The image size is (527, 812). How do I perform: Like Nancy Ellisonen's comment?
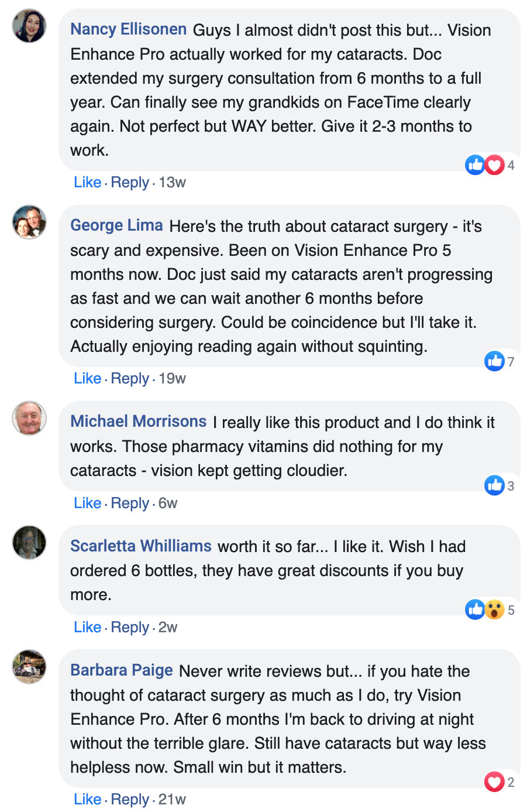(87, 183)
